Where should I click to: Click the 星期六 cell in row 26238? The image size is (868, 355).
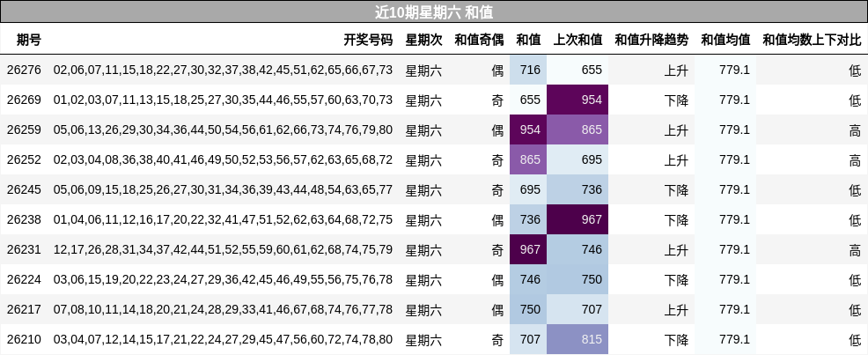(424, 220)
